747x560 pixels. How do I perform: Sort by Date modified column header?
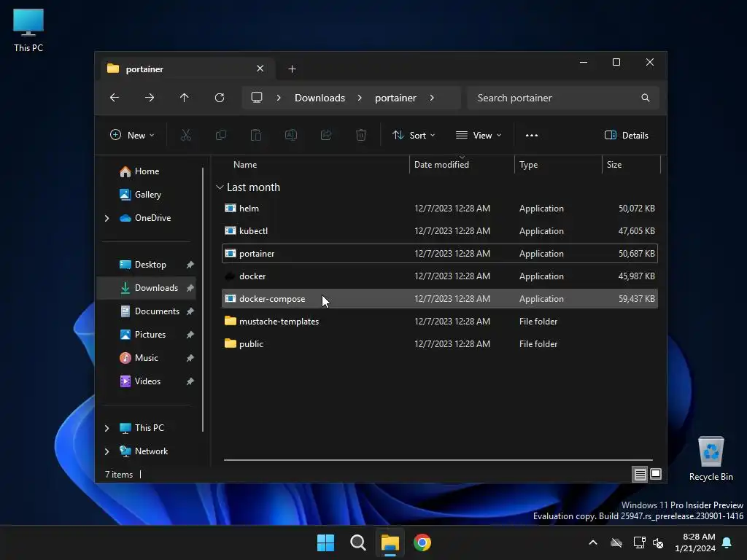(462, 165)
